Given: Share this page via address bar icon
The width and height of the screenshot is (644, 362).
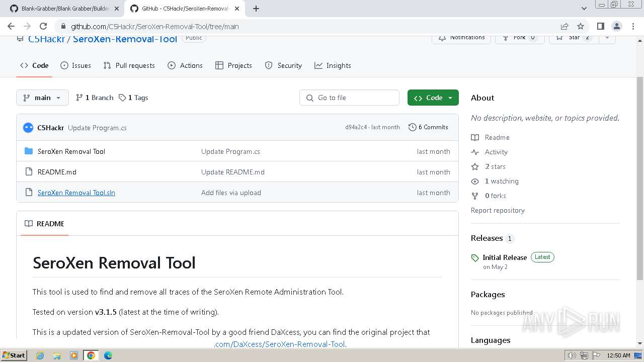Looking at the screenshot, I should (565, 26).
